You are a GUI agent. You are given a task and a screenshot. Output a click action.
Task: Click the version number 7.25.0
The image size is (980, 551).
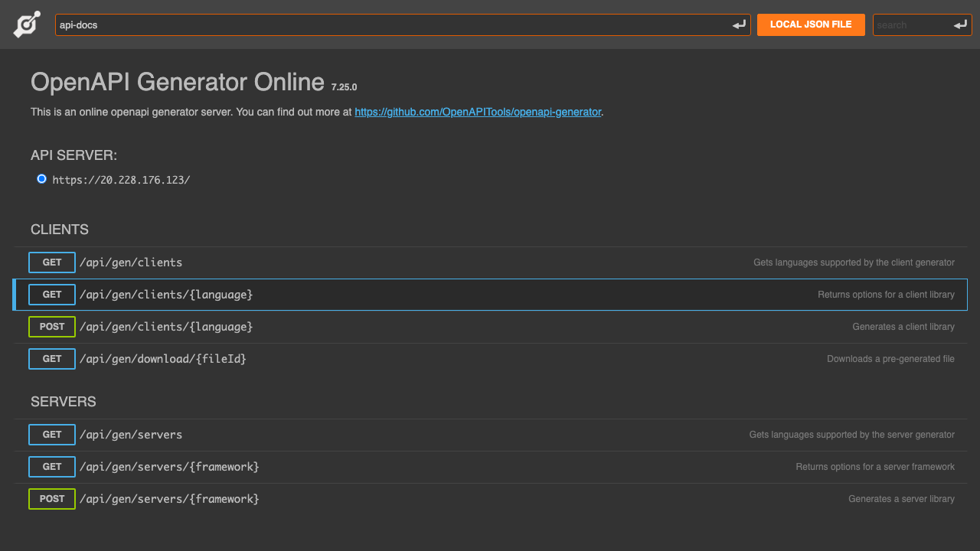point(345,87)
